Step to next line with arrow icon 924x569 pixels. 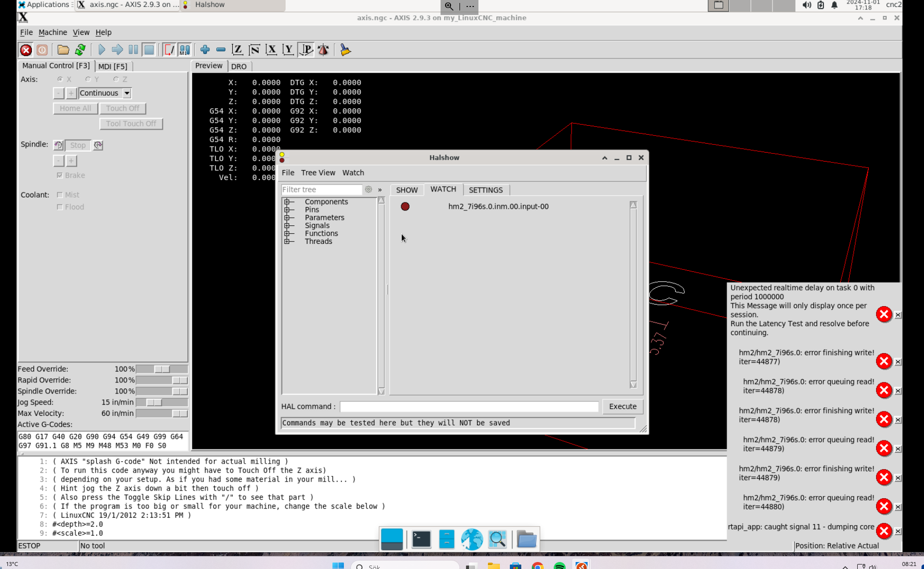point(117,50)
